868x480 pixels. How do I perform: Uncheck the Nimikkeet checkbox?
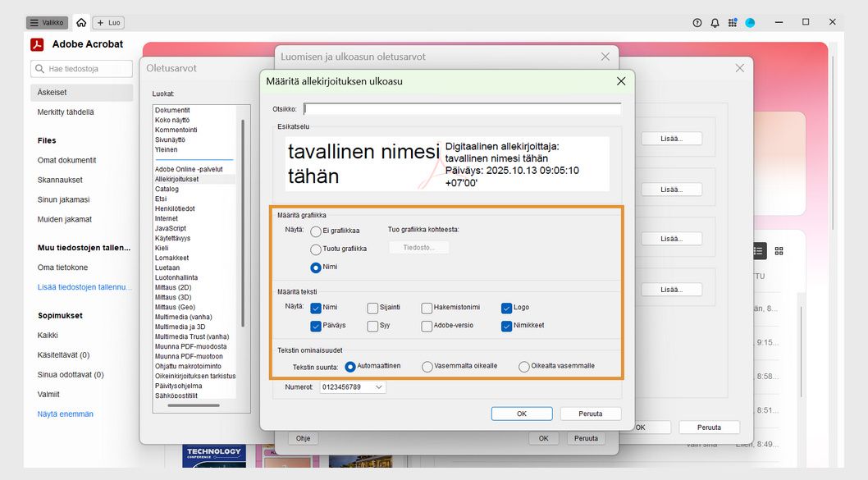coord(506,326)
